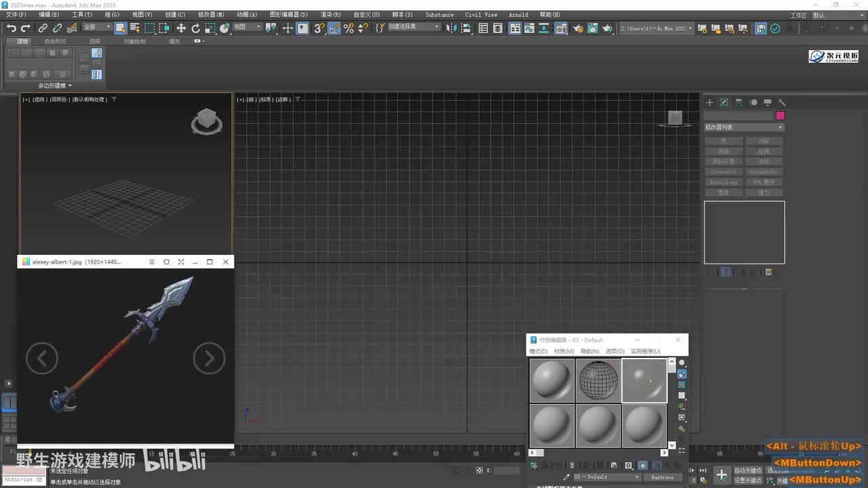Toggle the 3D Snaps button

319,28
